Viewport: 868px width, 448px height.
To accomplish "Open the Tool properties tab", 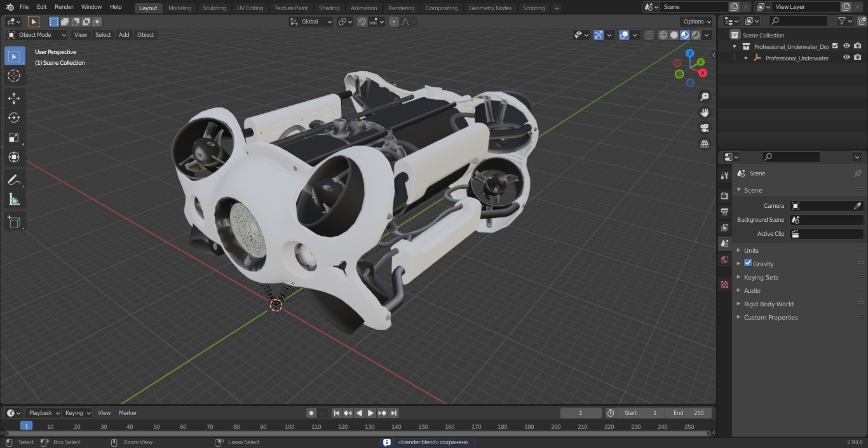I will [724, 176].
